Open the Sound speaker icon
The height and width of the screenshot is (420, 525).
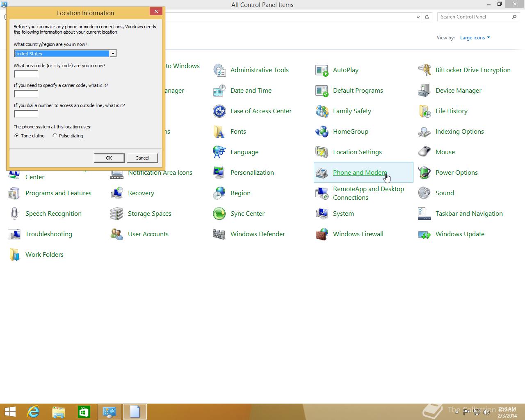point(425,193)
